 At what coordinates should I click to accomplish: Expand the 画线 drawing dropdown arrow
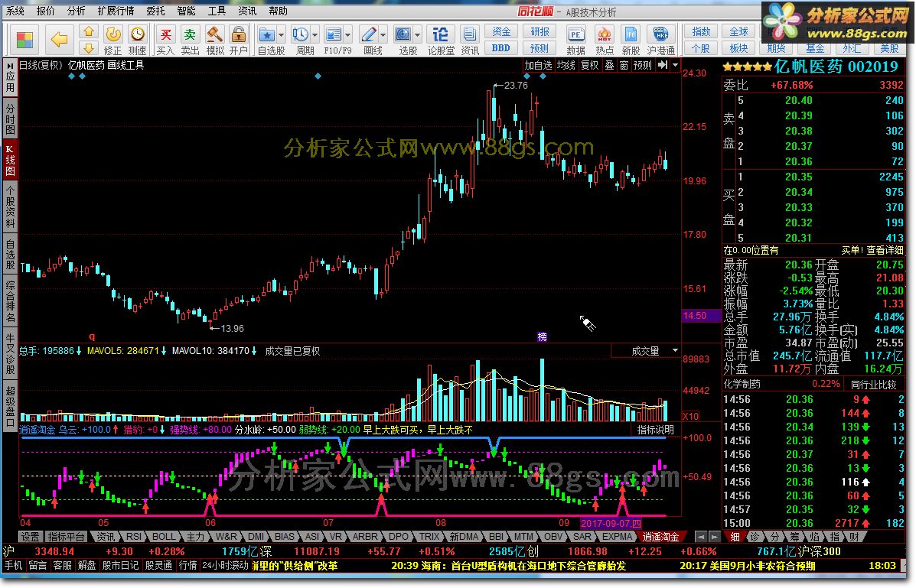383,35
